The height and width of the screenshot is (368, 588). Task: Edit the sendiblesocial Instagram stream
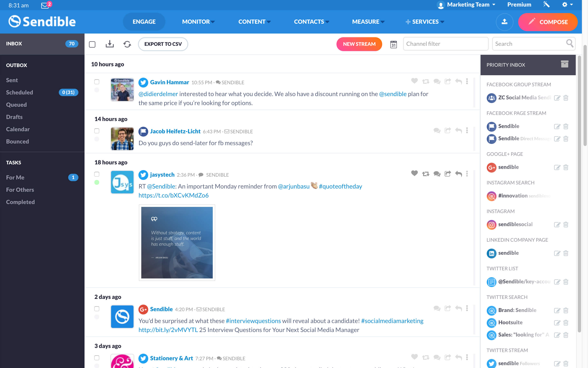[x=557, y=225]
